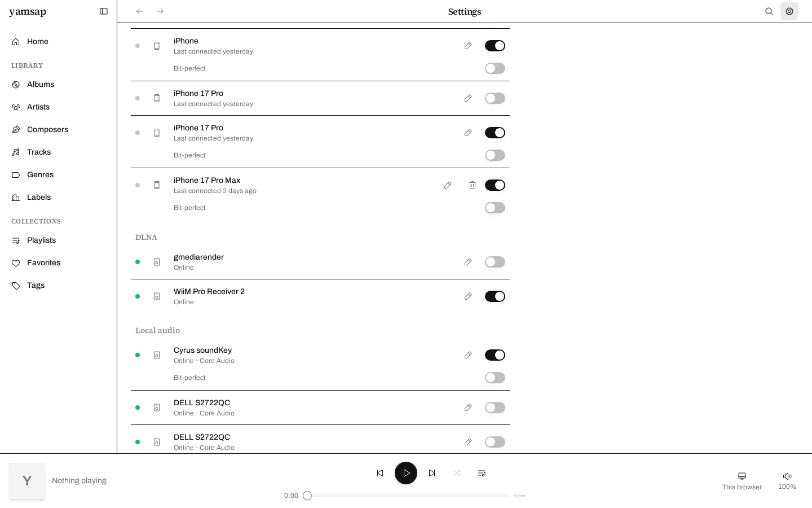Delete iPhone 17 Pro Max device

[x=473, y=185]
